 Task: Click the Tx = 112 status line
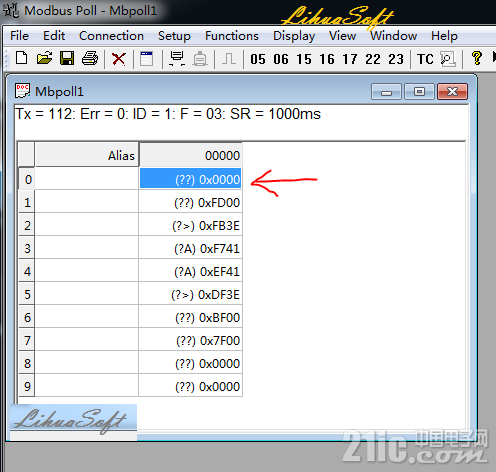[x=168, y=114]
